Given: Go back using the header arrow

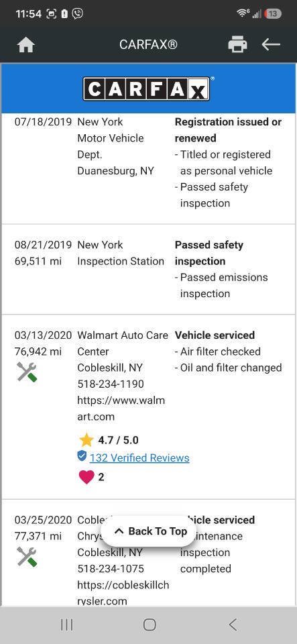Looking at the screenshot, I should [x=271, y=44].
